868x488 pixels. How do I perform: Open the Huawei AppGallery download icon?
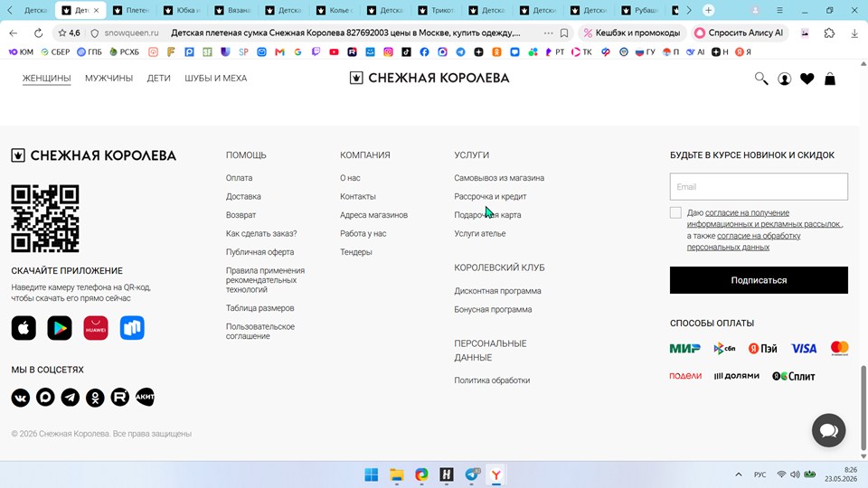[x=96, y=327]
